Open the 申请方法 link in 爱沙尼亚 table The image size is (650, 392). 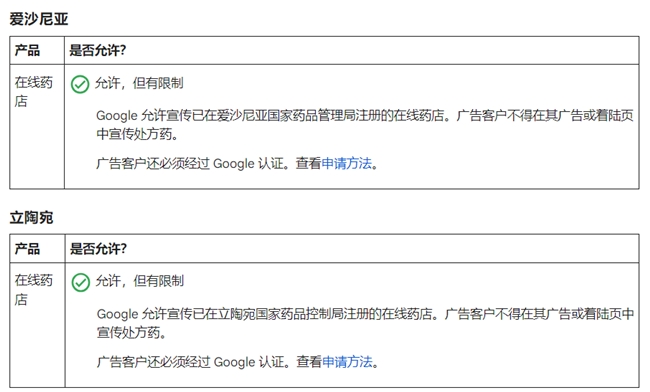347,164
